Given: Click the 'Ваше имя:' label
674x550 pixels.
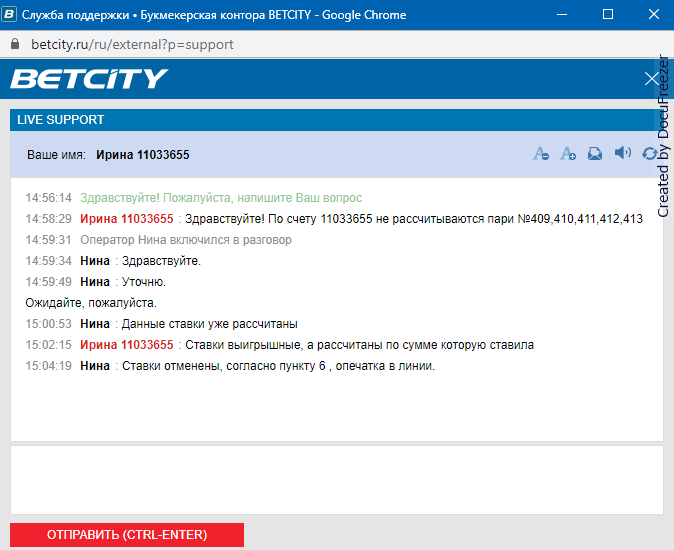Looking at the screenshot, I should pos(56,155).
